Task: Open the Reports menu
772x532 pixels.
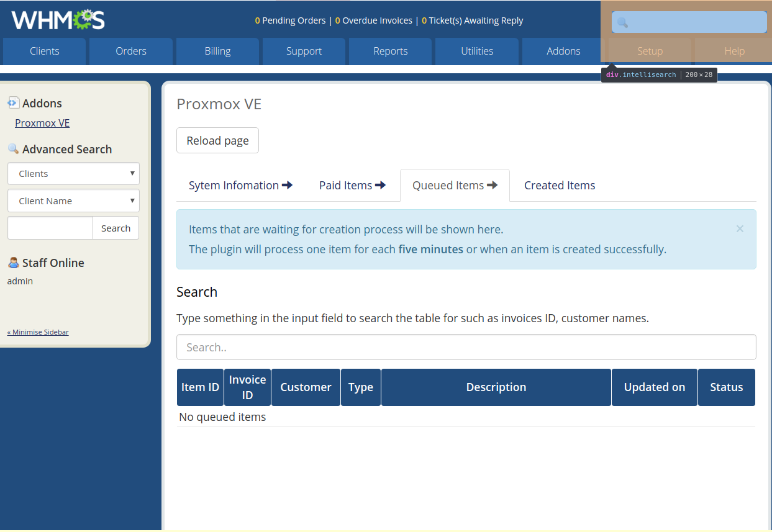Action: [x=391, y=51]
